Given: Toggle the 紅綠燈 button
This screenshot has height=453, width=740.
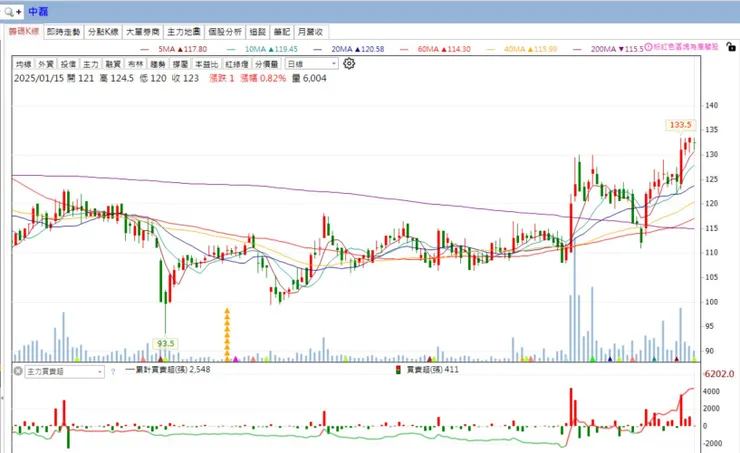Looking at the screenshot, I should tap(237, 64).
